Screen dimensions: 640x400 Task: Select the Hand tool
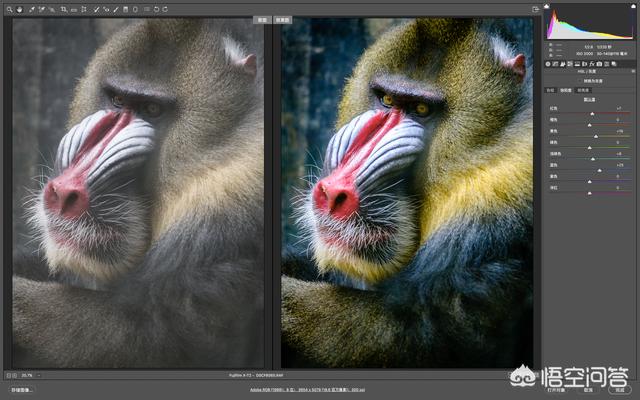[19, 9]
